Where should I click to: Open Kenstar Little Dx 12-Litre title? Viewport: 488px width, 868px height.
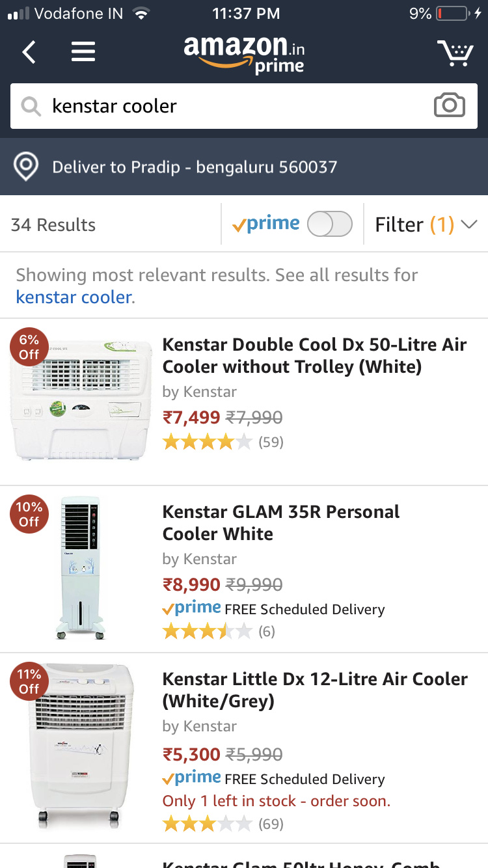click(x=315, y=690)
